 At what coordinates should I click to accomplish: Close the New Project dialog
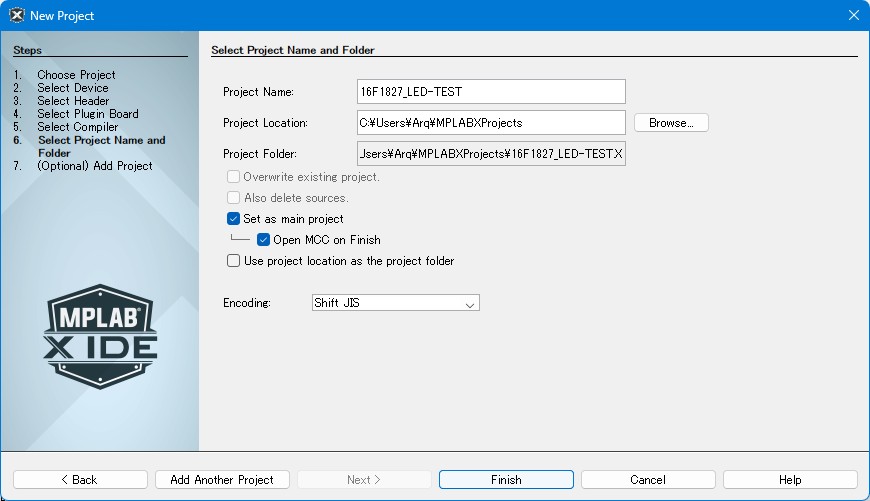(853, 15)
